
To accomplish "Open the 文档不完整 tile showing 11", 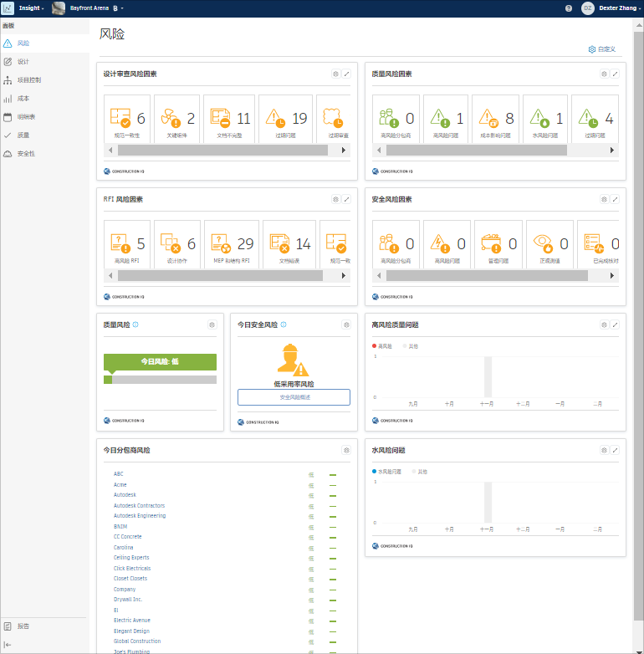I will (229, 119).
